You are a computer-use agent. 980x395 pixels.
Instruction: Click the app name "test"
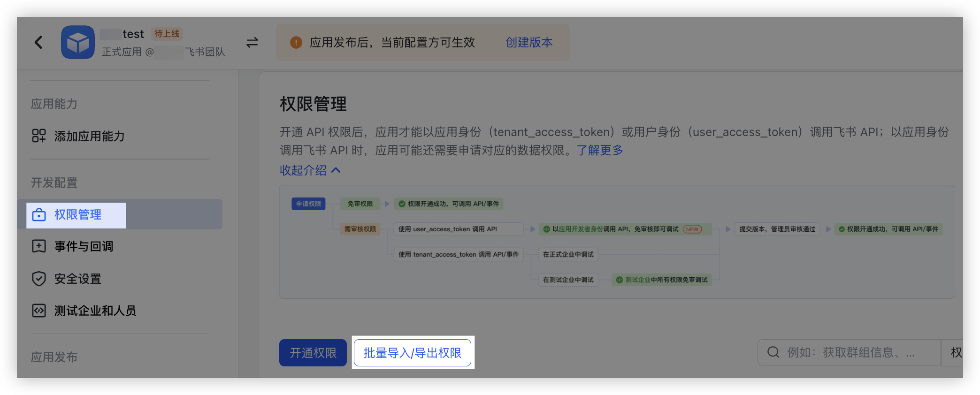(x=133, y=34)
